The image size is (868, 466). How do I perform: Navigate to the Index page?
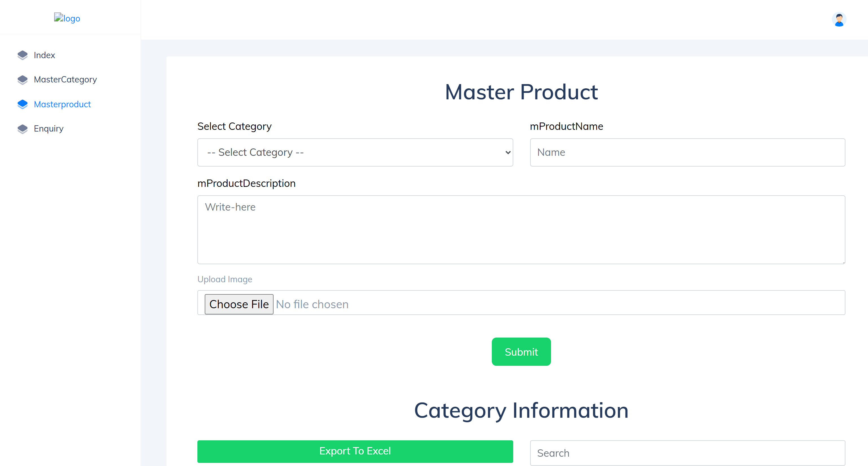tap(44, 55)
